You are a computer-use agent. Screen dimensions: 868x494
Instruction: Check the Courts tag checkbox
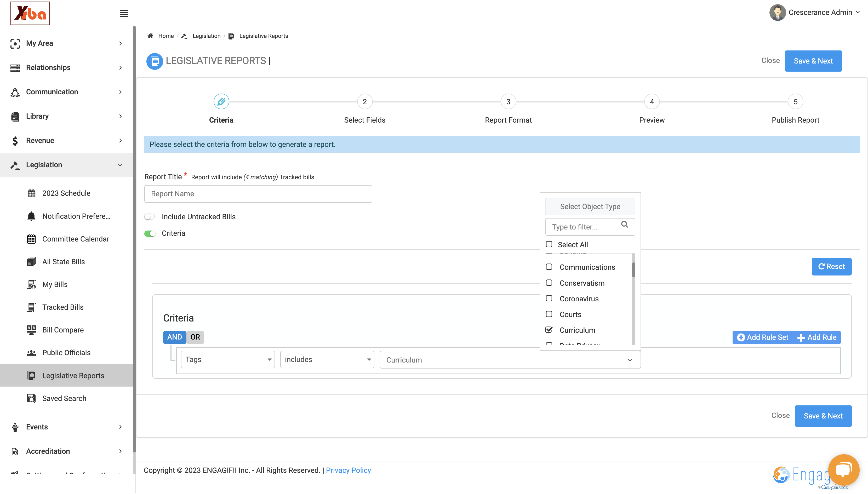click(549, 314)
